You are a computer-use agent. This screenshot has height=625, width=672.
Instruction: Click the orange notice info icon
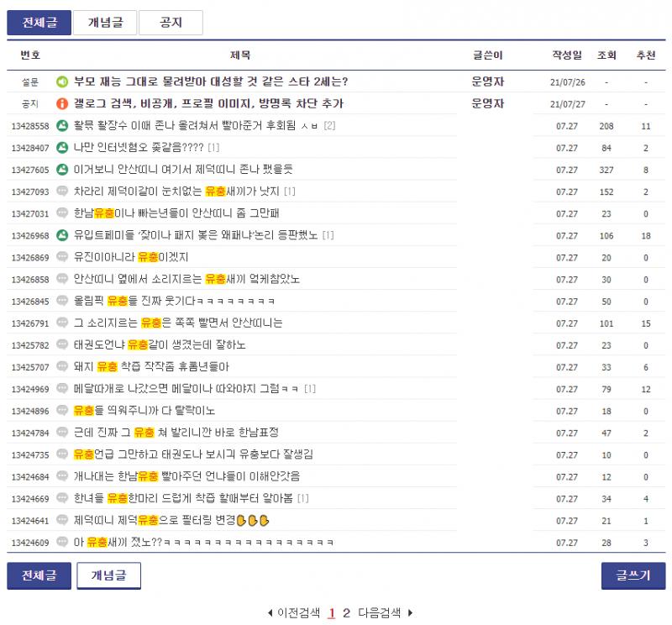click(x=62, y=103)
